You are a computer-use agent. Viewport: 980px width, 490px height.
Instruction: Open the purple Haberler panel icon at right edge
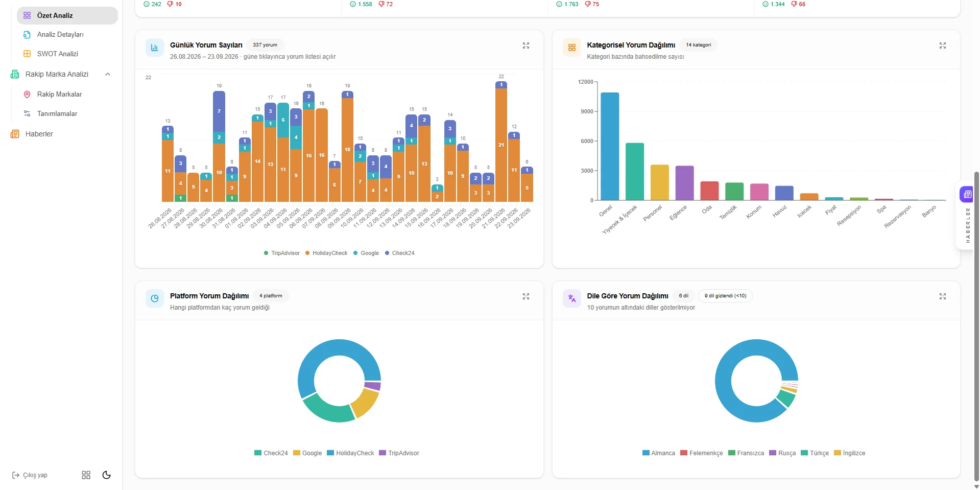pos(967,194)
